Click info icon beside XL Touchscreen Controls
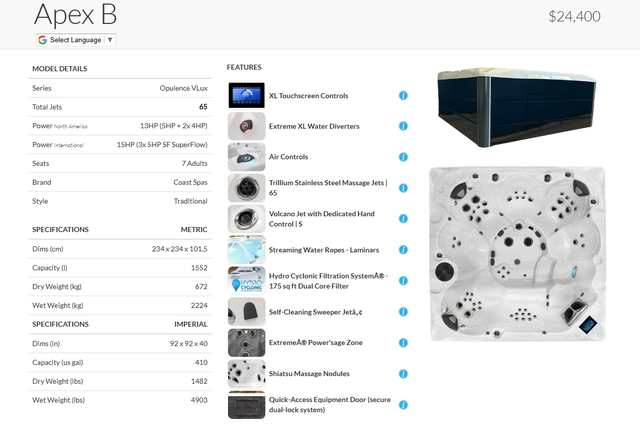The height and width of the screenshot is (427, 640). coord(403,96)
